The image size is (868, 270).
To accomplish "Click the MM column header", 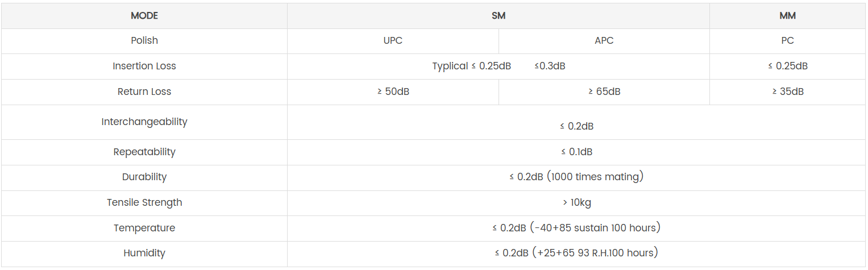I will (x=787, y=16).
